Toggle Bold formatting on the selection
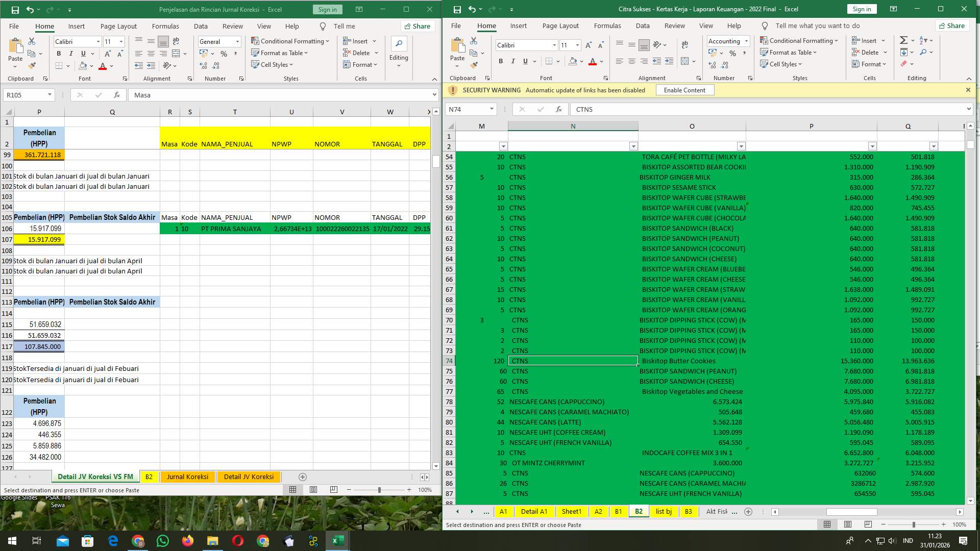Viewport: 980px width, 551px height. pos(500,61)
